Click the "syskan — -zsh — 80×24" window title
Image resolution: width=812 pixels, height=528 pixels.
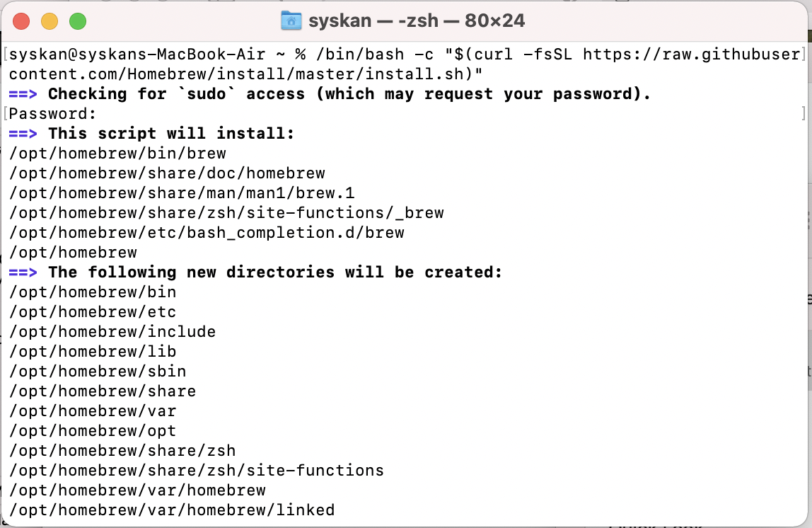(x=417, y=21)
